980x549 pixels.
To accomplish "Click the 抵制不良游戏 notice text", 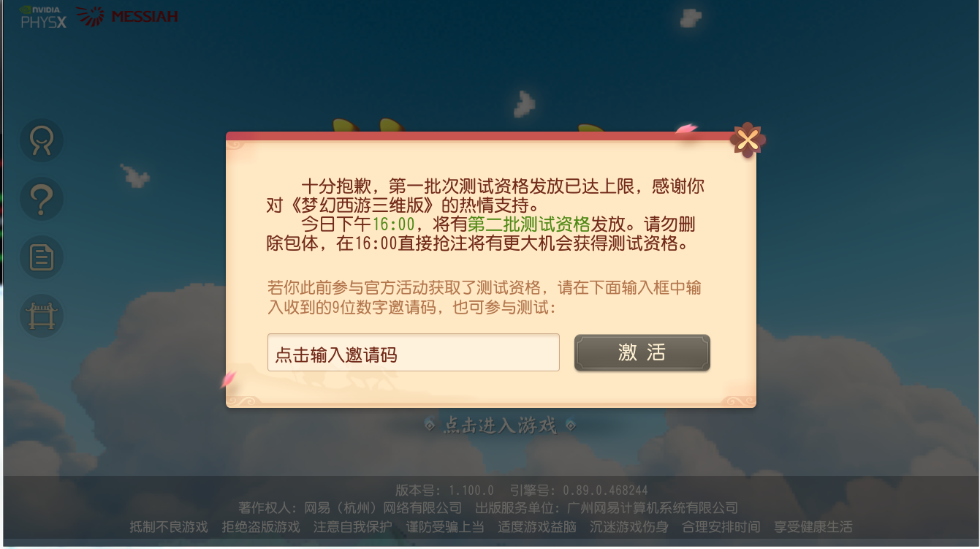I will click(x=169, y=526).
